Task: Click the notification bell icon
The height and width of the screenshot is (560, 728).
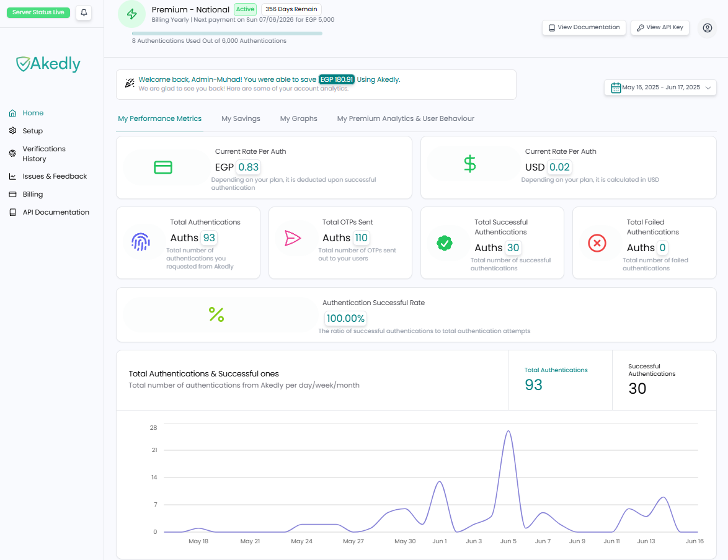Action: coord(84,12)
